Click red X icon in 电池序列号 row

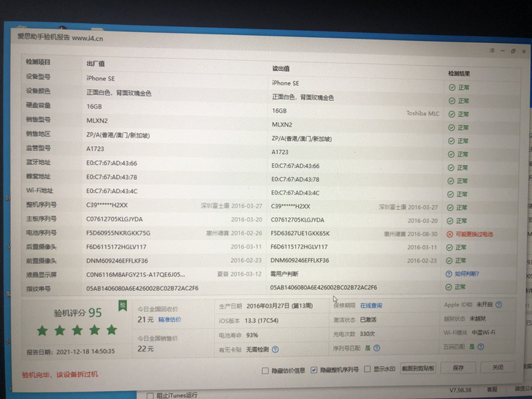click(449, 234)
